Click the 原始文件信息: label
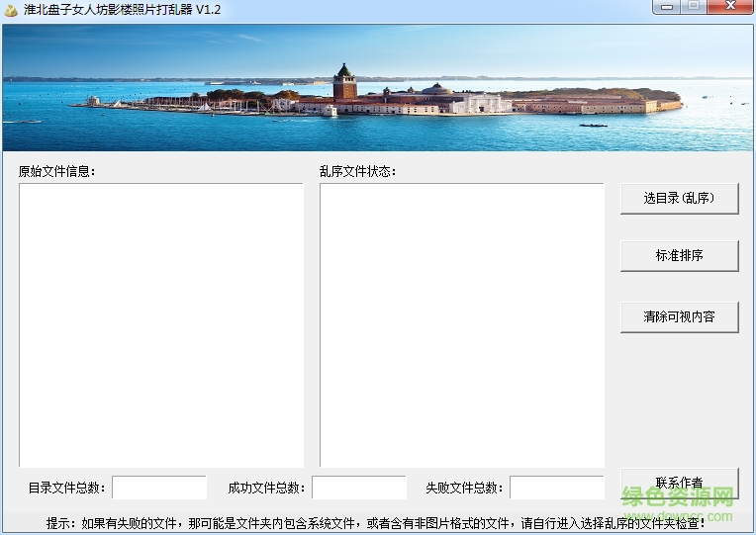The width and height of the screenshot is (756, 535). (55, 171)
